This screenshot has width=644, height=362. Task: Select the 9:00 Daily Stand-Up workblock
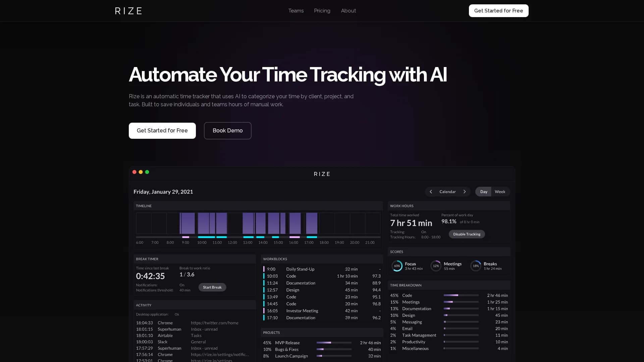[322, 269]
